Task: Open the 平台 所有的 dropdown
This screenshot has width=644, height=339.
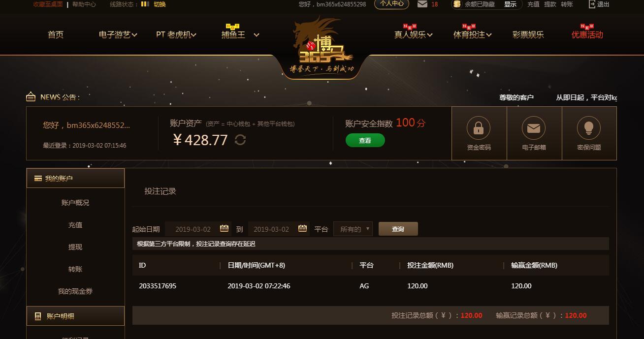Action: pos(353,229)
